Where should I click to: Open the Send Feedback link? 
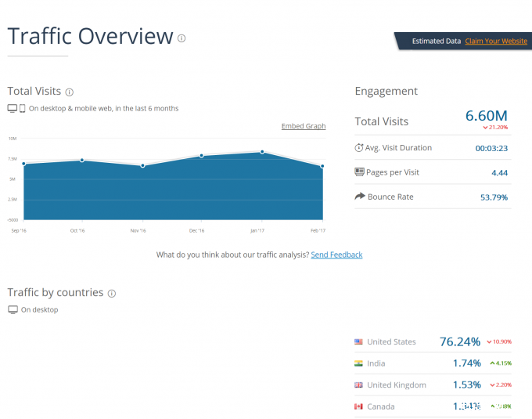point(336,255)
